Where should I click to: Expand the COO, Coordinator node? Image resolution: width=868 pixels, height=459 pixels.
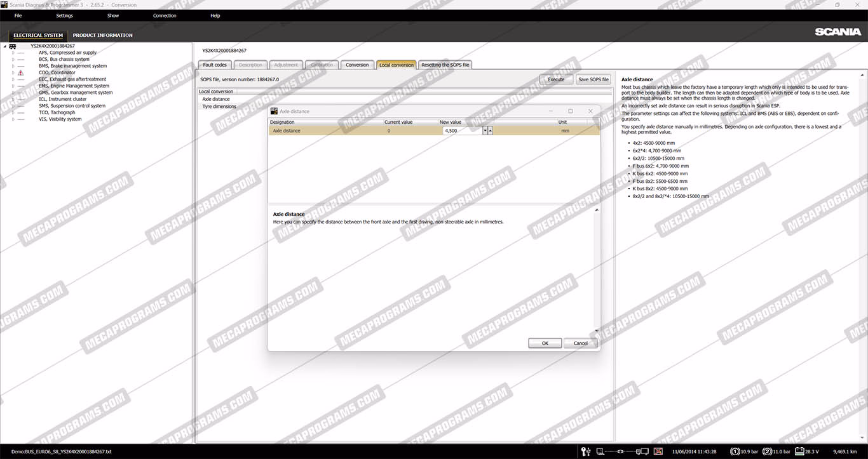coord(13,72)
